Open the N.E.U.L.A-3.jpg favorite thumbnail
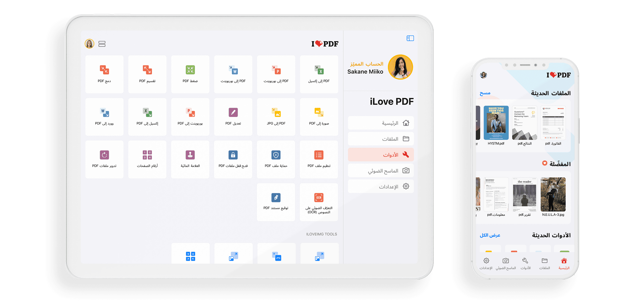This screenshot has height=307, width=644. (553, 194)
